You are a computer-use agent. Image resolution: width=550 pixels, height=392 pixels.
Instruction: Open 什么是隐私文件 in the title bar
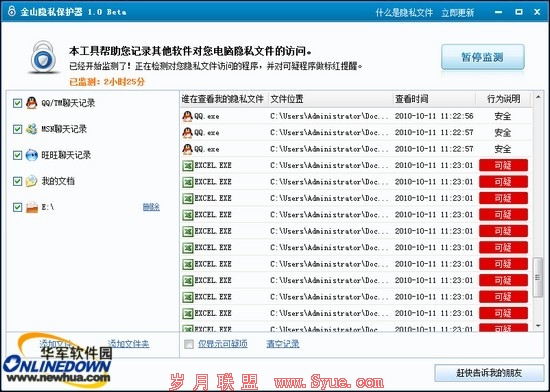coord(404,13)
